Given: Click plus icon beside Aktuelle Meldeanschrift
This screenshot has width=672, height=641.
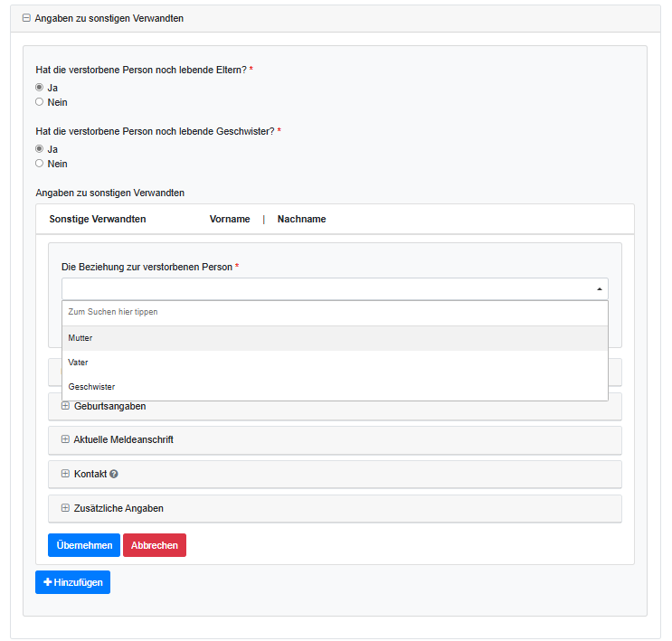Looking at the screenshot, I should tap(65, 439).
